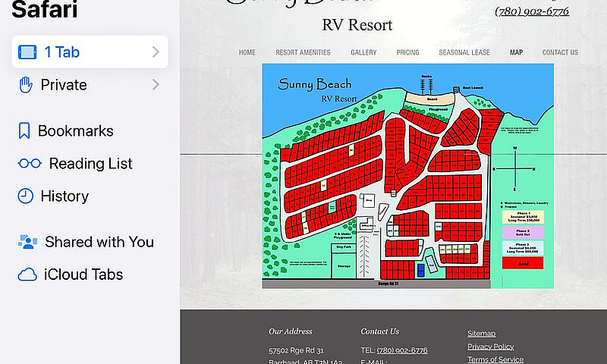Click the compass rose on the map

pos(515,169)
